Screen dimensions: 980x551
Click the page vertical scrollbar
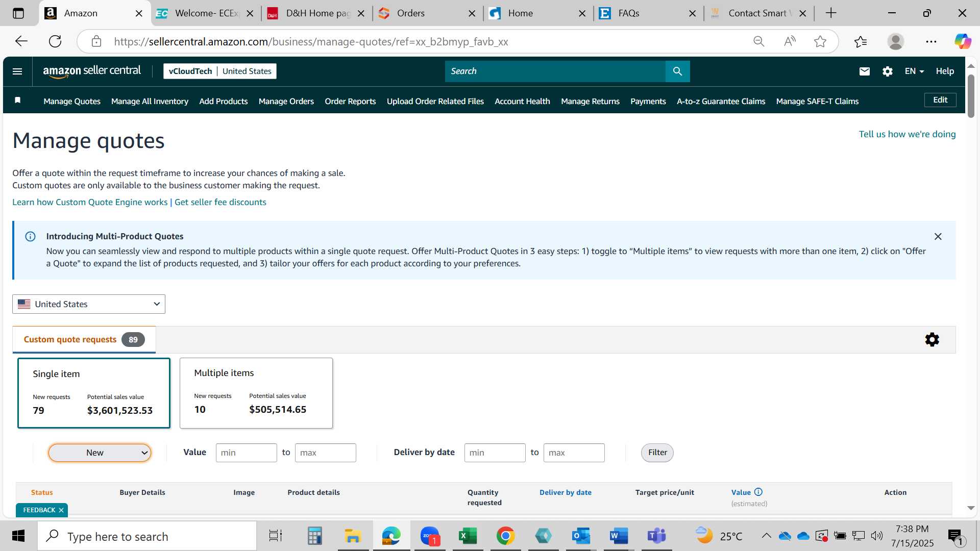[971, 97]
